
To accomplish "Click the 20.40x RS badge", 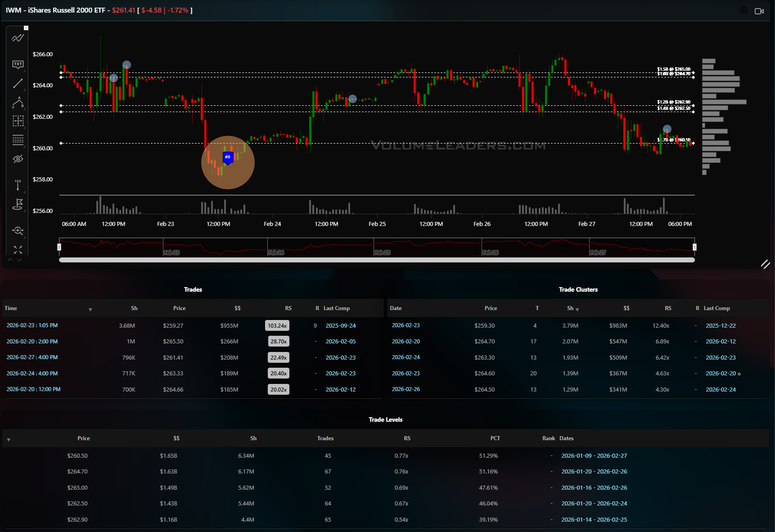I will (279, 374).
